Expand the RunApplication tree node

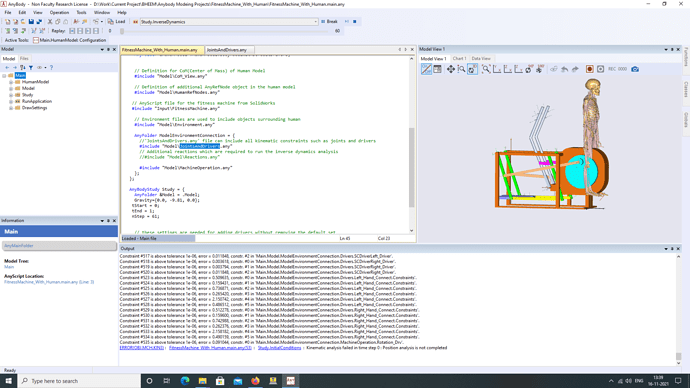point(11,101)
